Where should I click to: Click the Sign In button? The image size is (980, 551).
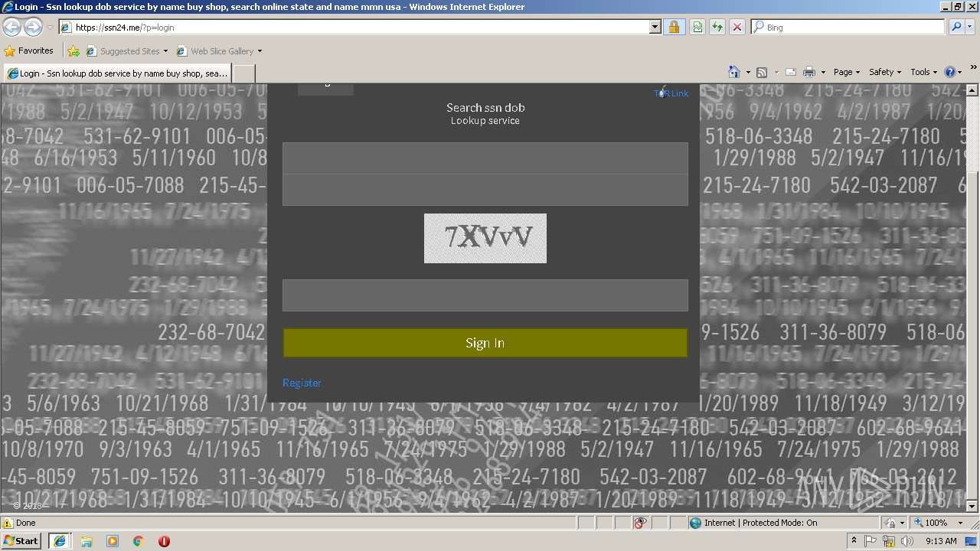[x=485, y=343]
